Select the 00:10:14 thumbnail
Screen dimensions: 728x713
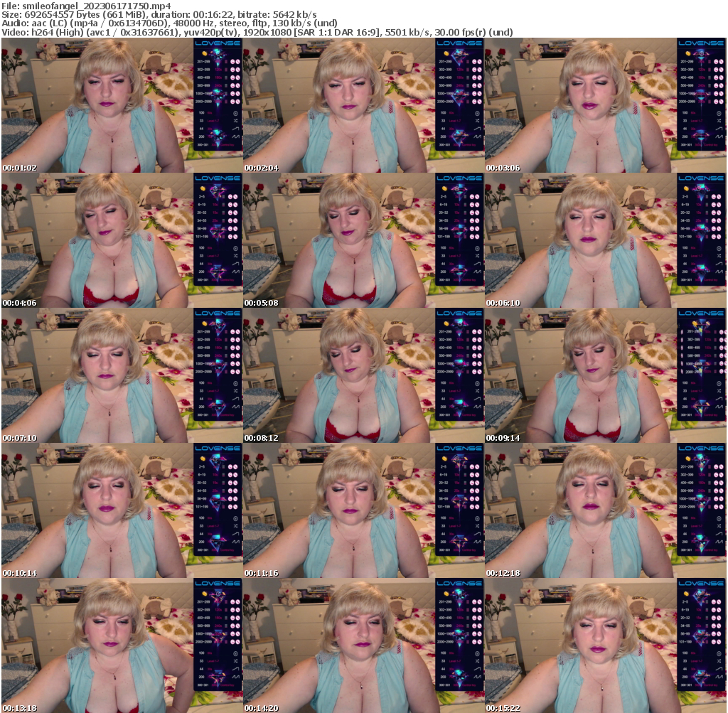[x=122, y=510]
